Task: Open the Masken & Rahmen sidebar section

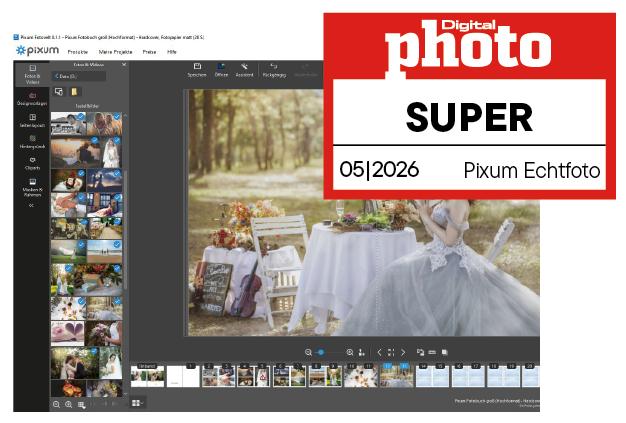Action: click(x=32, y=188)
